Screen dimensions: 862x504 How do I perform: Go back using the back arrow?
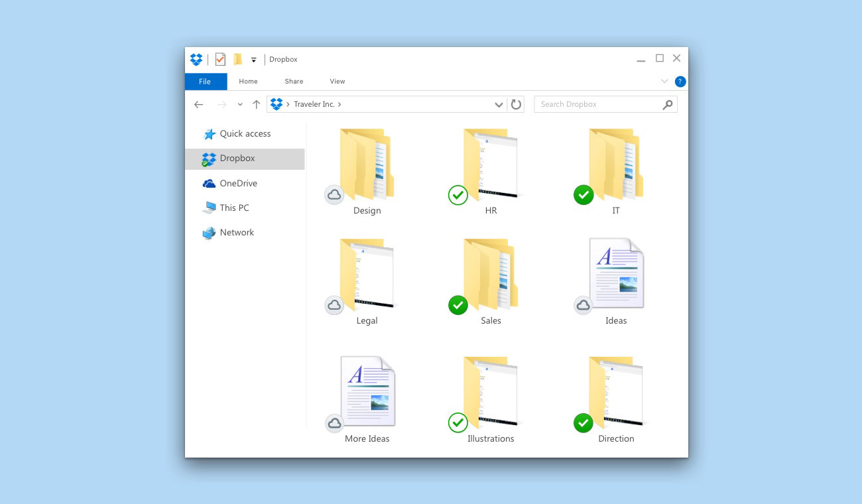point(198,105)
